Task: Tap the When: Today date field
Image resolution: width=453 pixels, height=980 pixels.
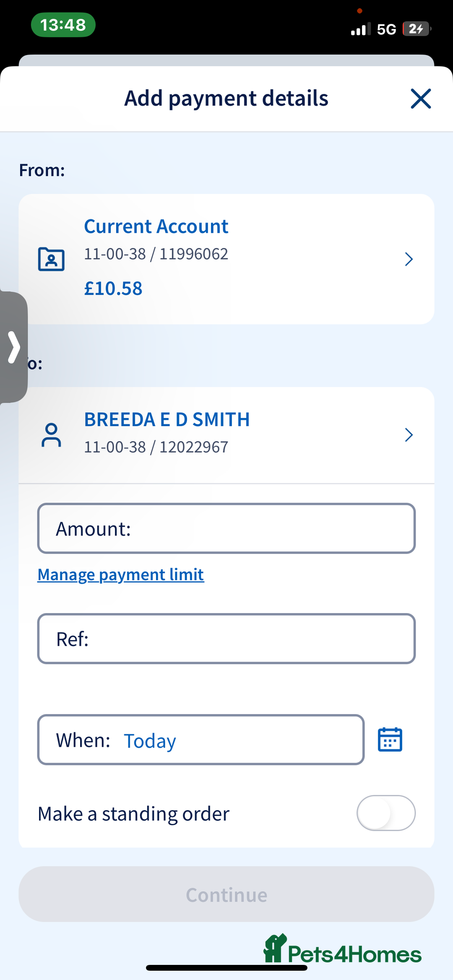Action: click(x=200, y=740)
